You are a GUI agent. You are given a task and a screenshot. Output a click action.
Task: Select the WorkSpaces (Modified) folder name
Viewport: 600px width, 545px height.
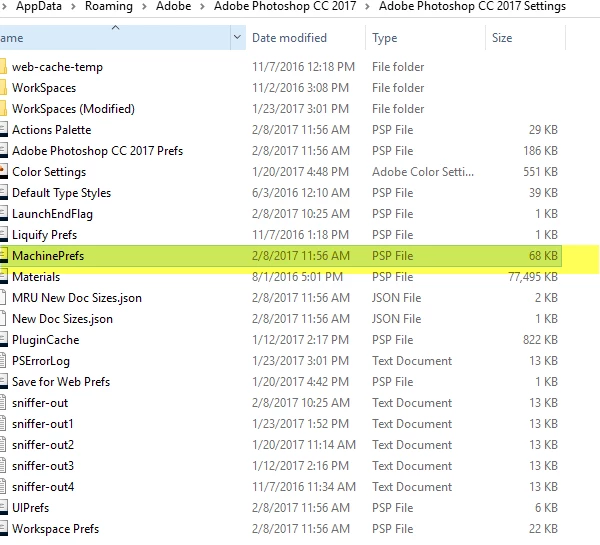[73, 109]
